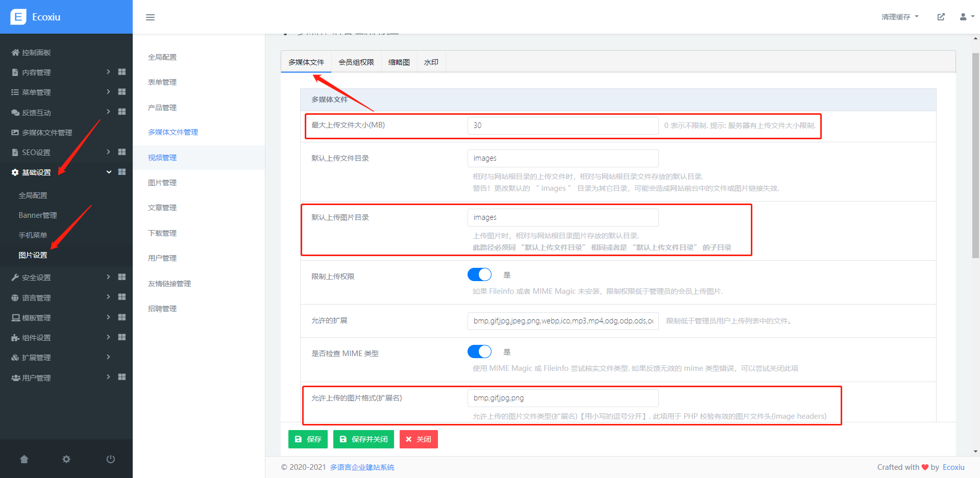The image size is (980, 478).
Task: Open the user account icon menu
Action: pyautogui.click(x=966, y=17)
